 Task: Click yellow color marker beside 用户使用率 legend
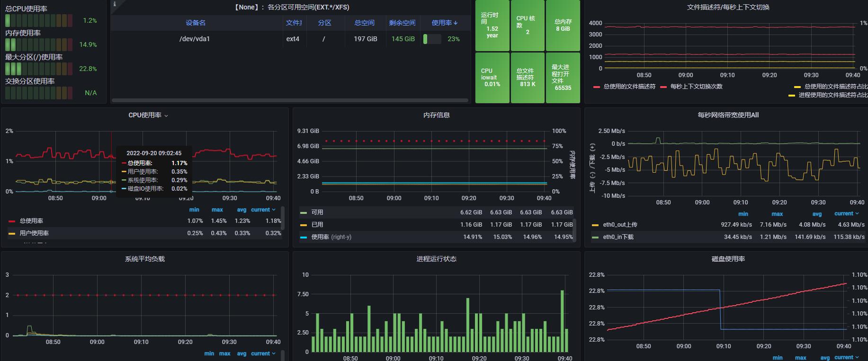(x=12, y=233)
